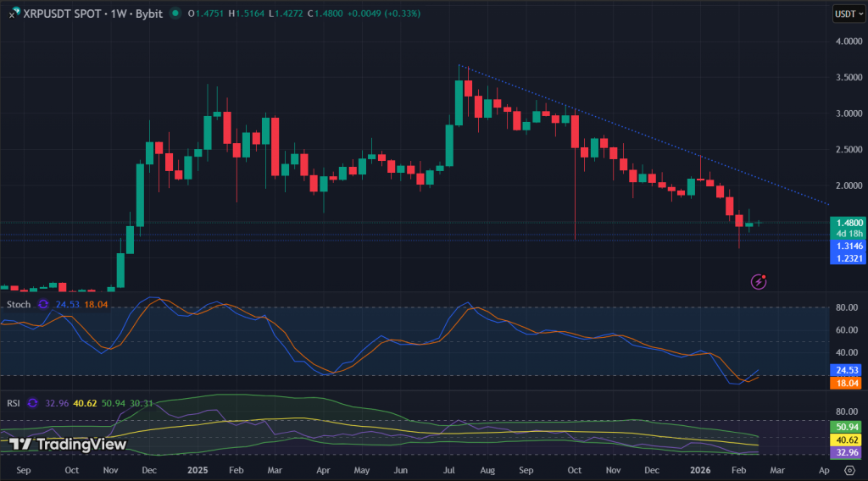Screen dimensions: 868x481
Task: Click the orange 18.04 Stoch value tag
Action: (x=849, y=383)
